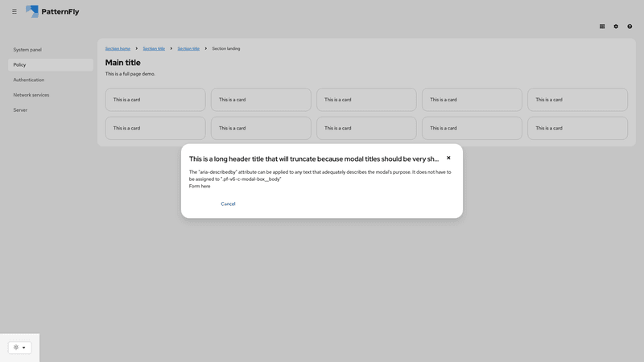Open Server in the sidebar
The height and width of the screenshot is (362, 644).
point(51,110)
